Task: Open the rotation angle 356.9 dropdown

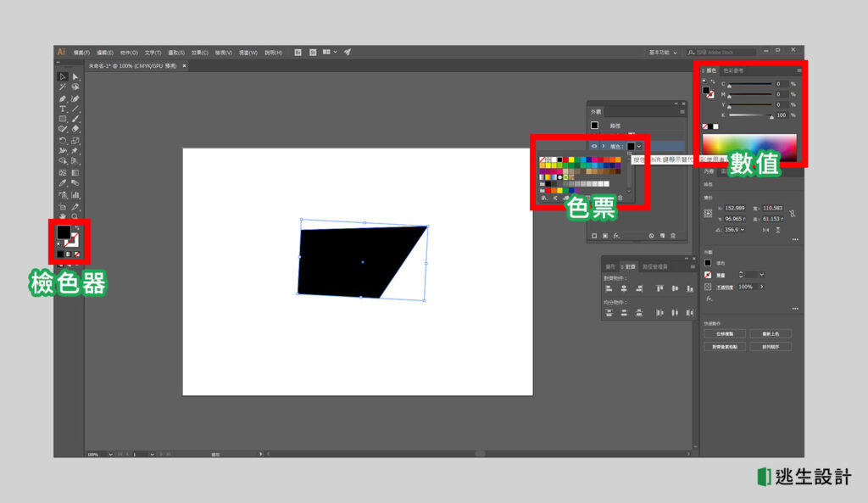Action: [x=742, y=231]
